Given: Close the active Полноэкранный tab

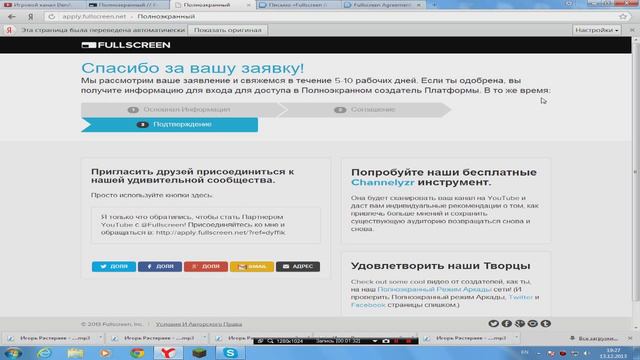Looking at the screenshot, I should click(x=249, y=5).
